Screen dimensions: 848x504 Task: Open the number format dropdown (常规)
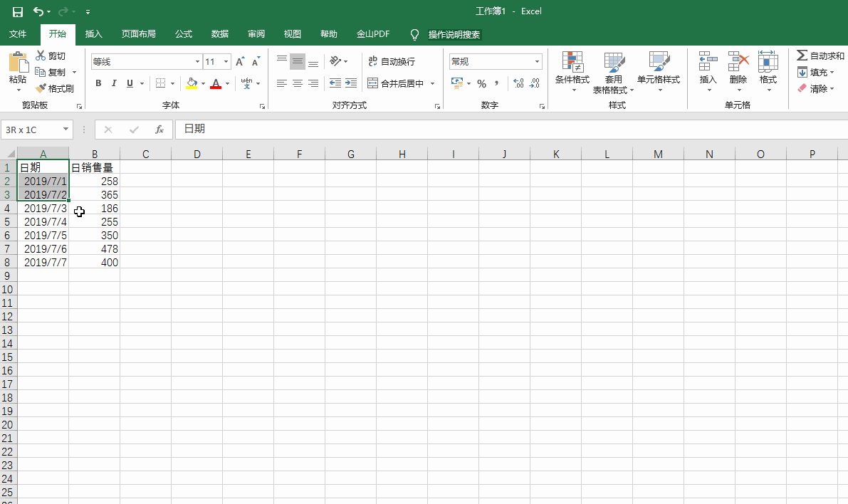tap(537, 62)
